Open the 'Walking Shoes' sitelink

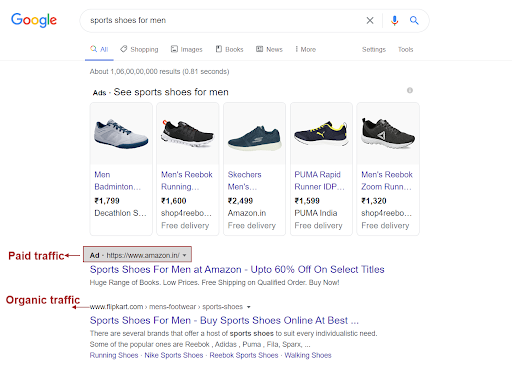pos(308,355)
